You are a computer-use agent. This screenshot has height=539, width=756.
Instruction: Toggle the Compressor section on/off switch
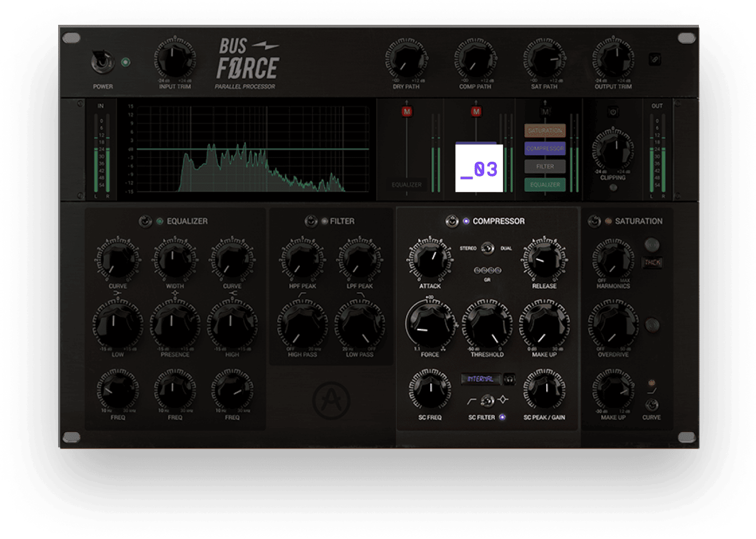point(452,221)
